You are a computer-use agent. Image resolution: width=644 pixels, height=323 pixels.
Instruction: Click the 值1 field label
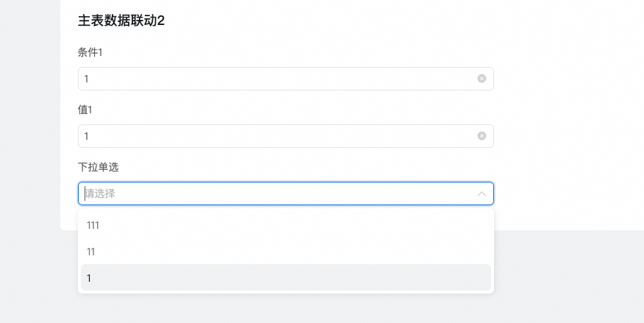(85, 110)
